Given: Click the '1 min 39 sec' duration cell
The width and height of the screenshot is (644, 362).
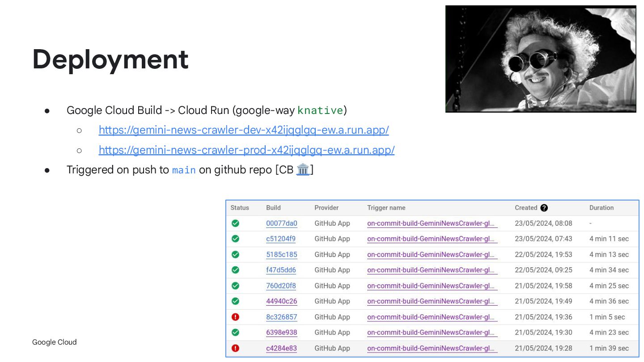Looking at the screenshot, I should (609, 348).
